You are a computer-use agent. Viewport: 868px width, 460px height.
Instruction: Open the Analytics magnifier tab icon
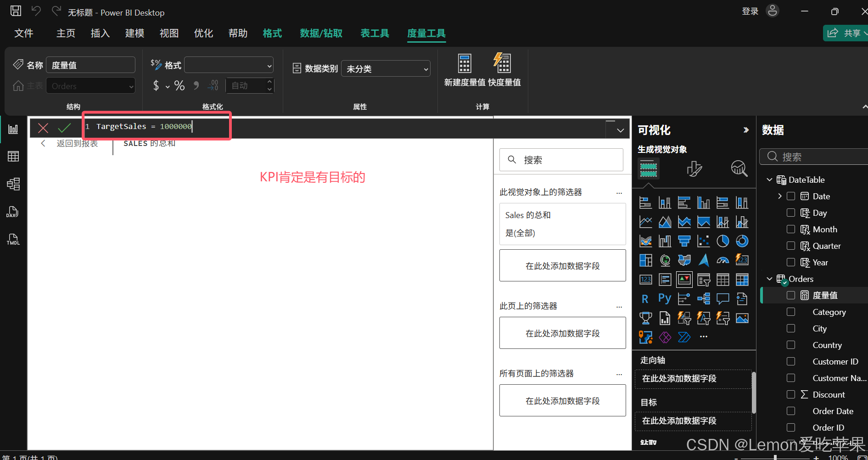[x=739, y=168]
